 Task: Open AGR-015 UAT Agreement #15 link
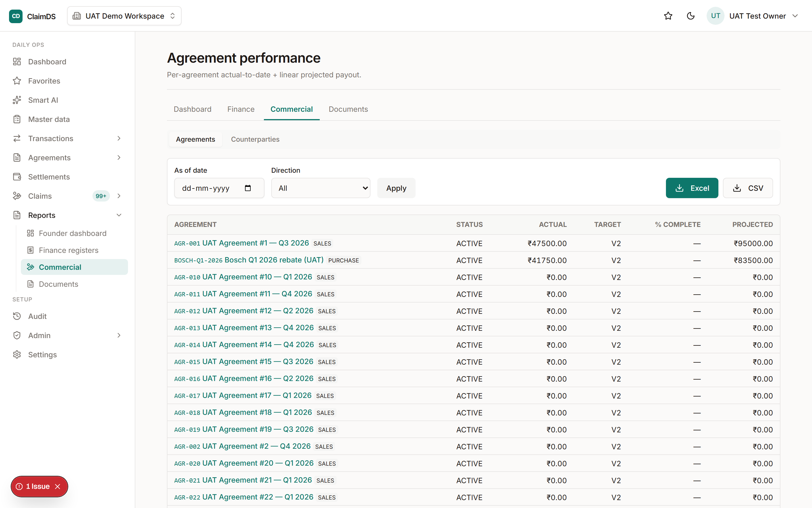point(244,362)
